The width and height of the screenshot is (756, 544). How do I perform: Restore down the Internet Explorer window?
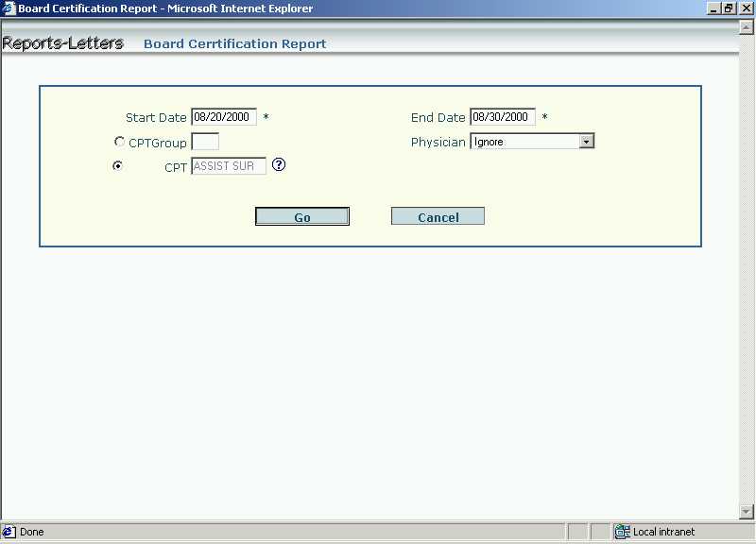tap(729, 8)
